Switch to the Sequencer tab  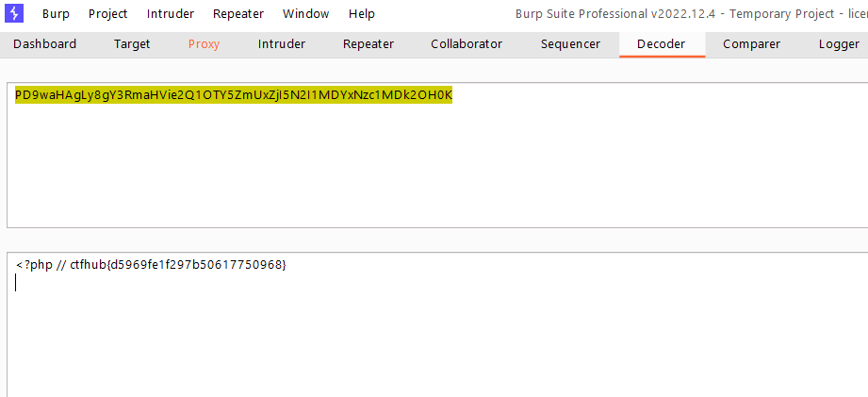coord(571,44)
